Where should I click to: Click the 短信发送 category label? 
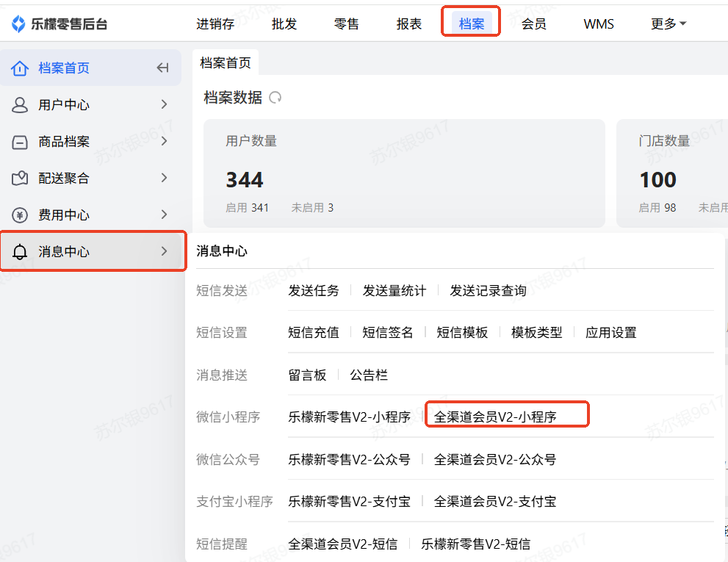[x=221, y=291]
